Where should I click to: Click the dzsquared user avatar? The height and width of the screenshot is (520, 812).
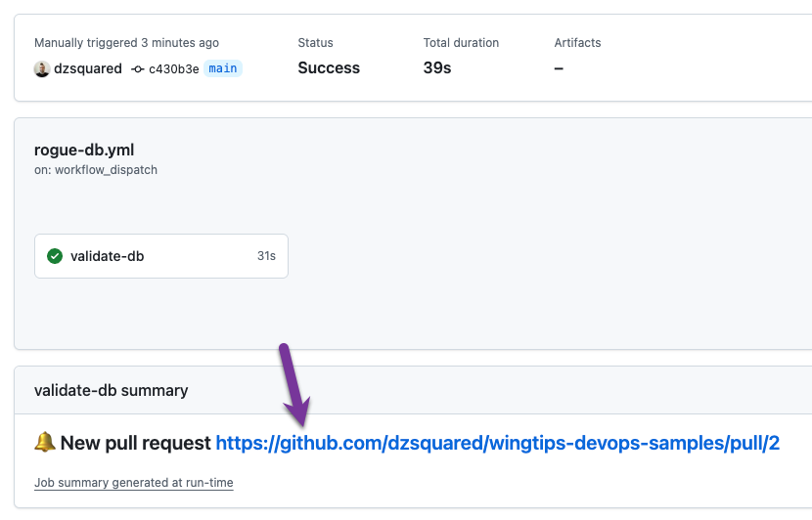coord(42,68)
